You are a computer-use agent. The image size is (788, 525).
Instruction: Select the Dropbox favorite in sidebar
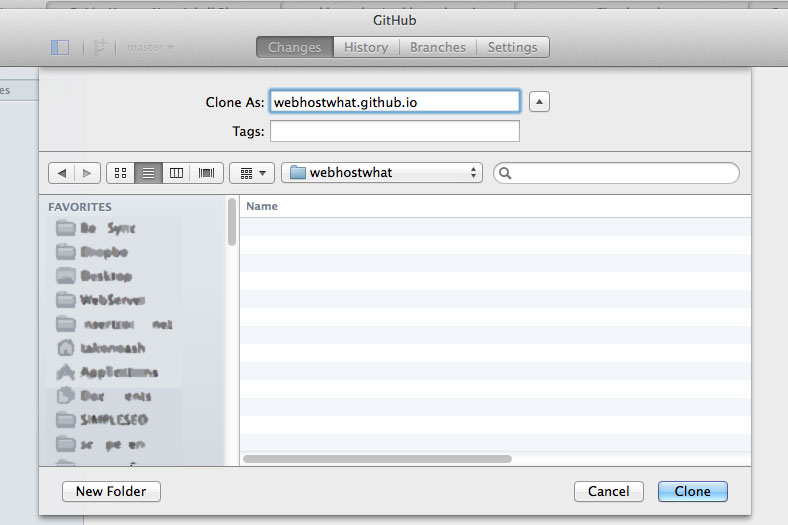[92, 252]
